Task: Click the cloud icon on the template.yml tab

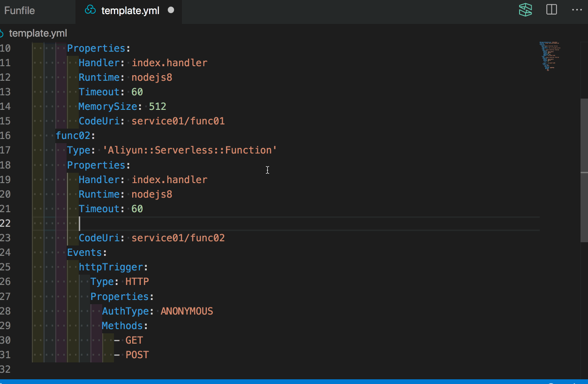Action: pyautogui.click(x=90, y=10)
